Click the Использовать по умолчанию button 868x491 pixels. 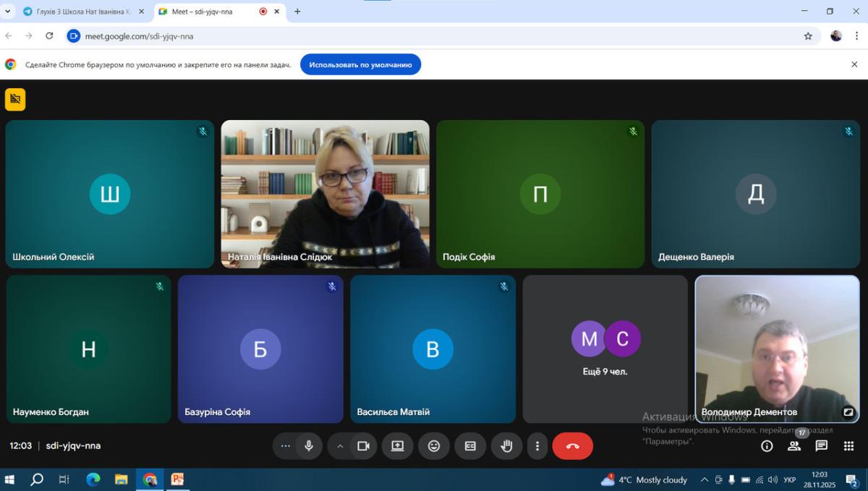click(x=360, y=64)
